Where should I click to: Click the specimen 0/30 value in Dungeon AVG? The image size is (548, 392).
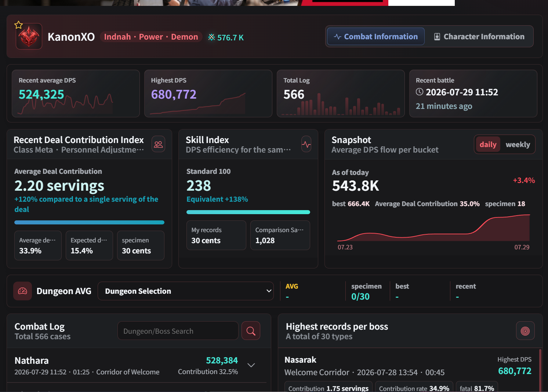(360, 297)
